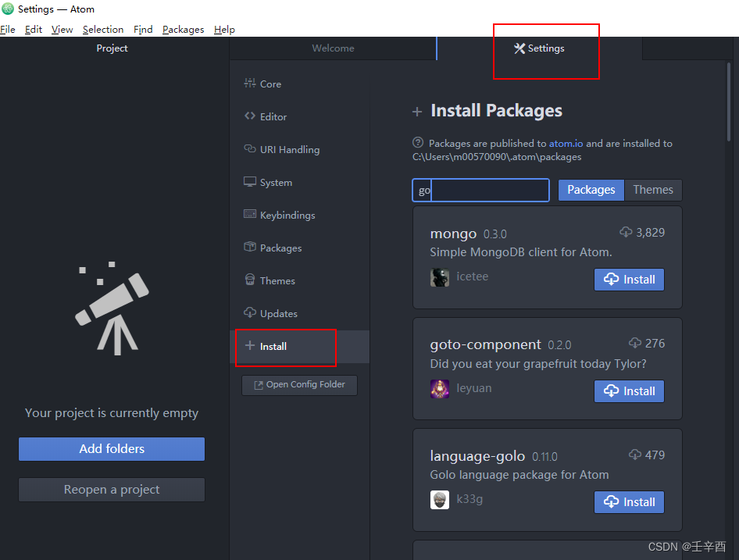Click the Open Config Folder button
The width and height of the screenshot is (739, 560).
pos(299,385)
